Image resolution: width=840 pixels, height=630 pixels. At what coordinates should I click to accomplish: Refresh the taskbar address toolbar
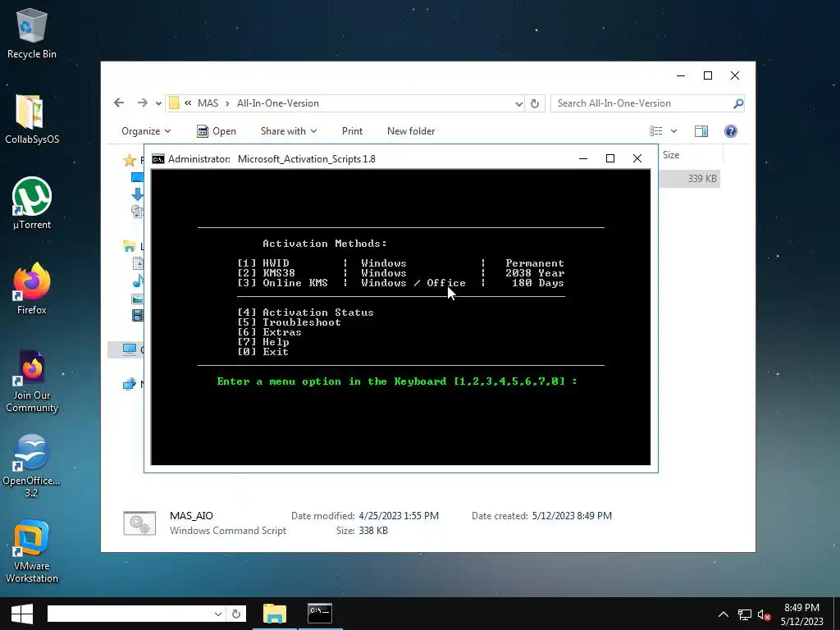(x=236, y=614)
